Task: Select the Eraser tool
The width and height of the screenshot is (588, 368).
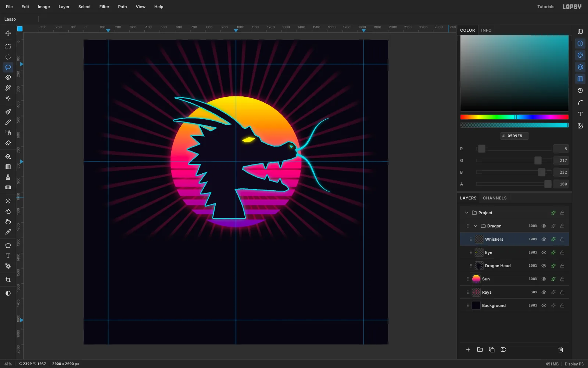Action: point(8,143)
